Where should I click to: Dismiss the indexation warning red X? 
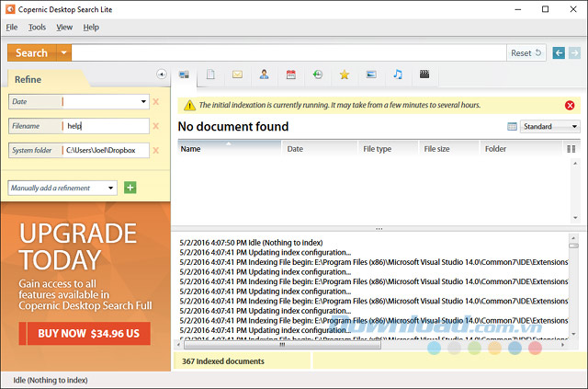pos(570,106)
